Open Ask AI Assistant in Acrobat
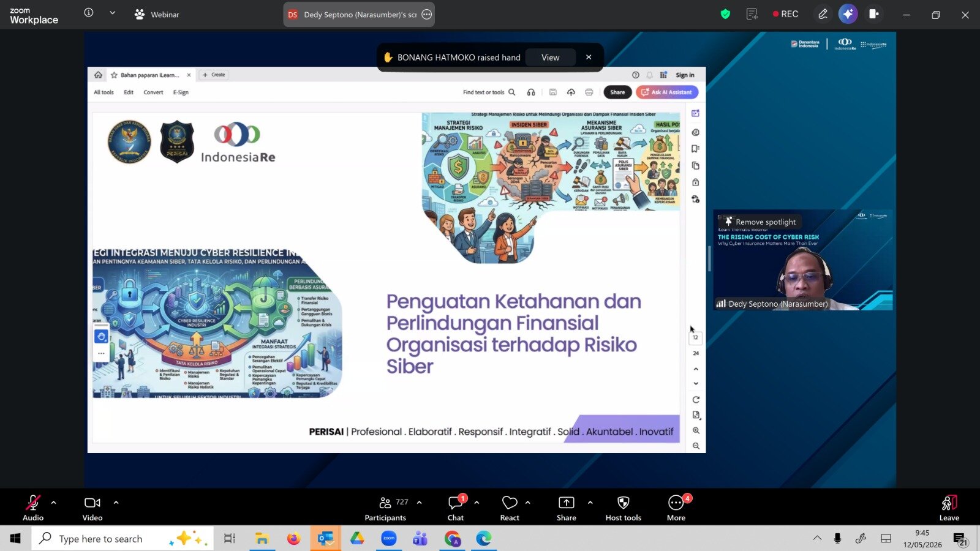The image size is (980, 551). pyautogui.click(x=667, y=92)
